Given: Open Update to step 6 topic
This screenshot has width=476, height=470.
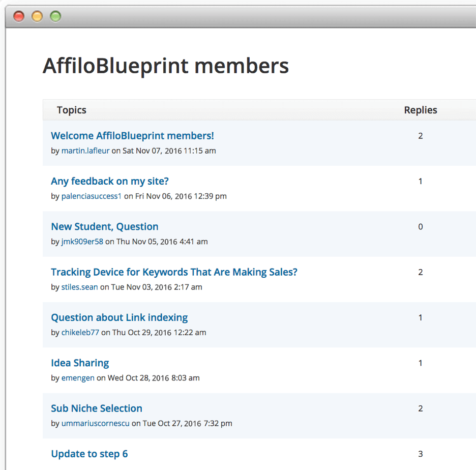Looking at the screenshot, I should pos(90,454).
